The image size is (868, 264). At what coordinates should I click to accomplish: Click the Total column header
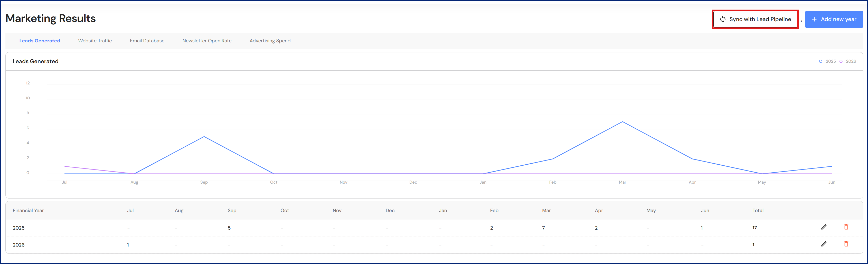pos(758,211)
